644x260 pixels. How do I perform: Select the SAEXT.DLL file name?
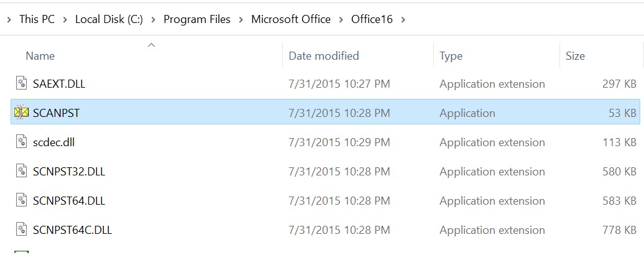(59, 84)
